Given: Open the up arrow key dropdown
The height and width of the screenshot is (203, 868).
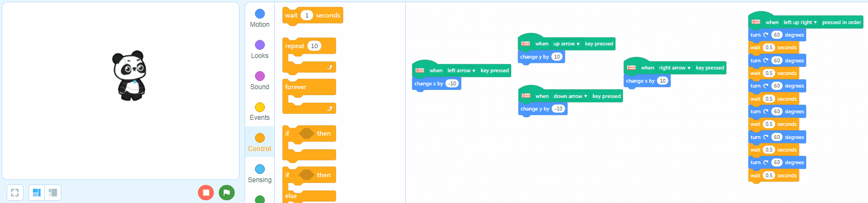Looking at the screenshot, I should pos(566,44).
